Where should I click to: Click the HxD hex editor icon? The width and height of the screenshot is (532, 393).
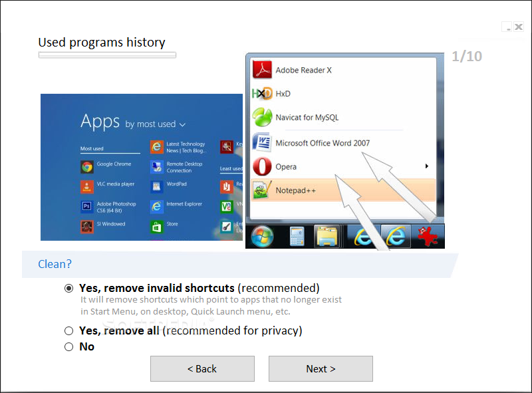(x=262, y=93)
